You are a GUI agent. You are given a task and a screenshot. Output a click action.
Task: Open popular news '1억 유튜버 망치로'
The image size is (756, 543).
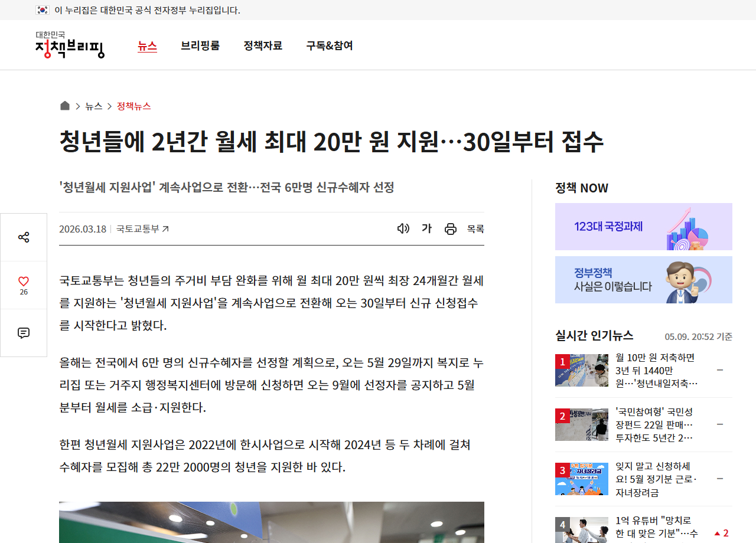click(x=657, y=528)
